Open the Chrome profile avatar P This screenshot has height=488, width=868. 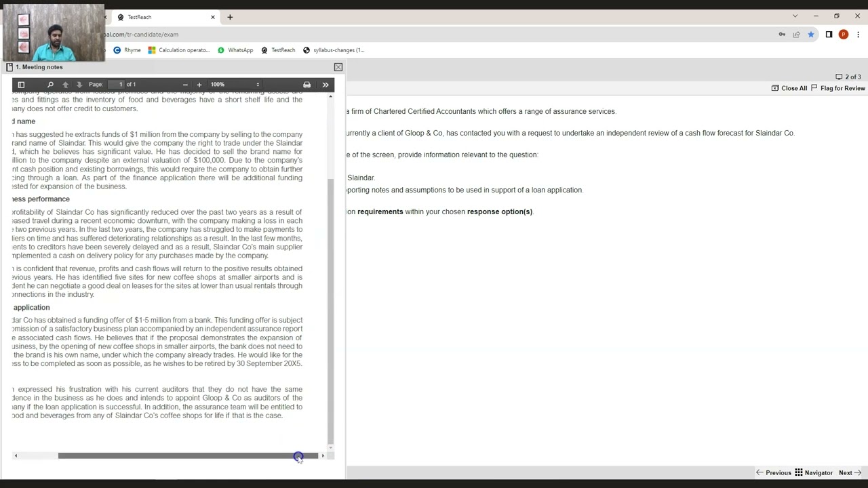pos(844,35)
